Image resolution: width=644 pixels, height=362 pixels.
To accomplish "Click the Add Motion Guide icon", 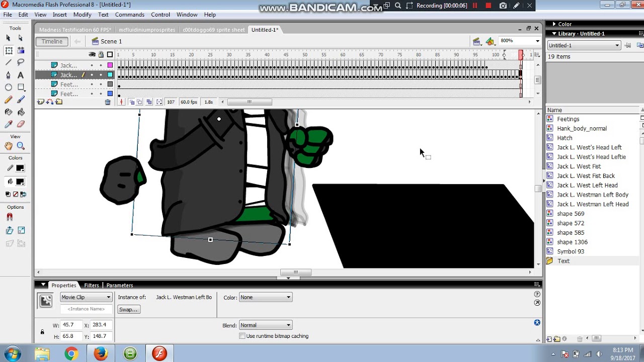I will click(50, 102).
